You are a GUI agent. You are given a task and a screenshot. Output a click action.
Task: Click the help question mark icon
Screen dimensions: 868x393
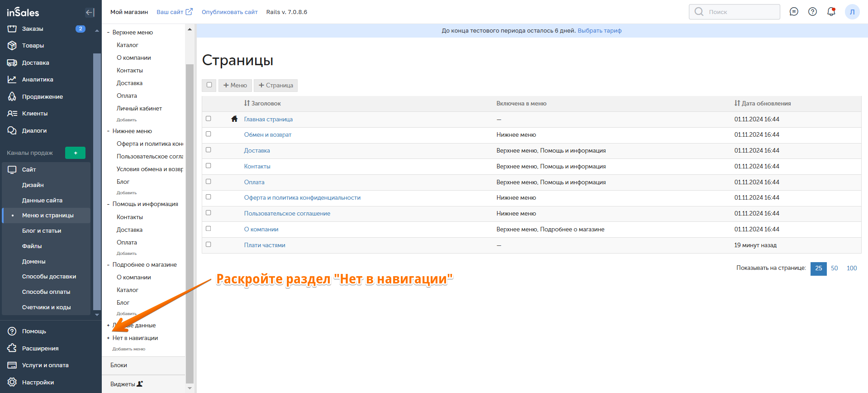(x=812, y=12)
